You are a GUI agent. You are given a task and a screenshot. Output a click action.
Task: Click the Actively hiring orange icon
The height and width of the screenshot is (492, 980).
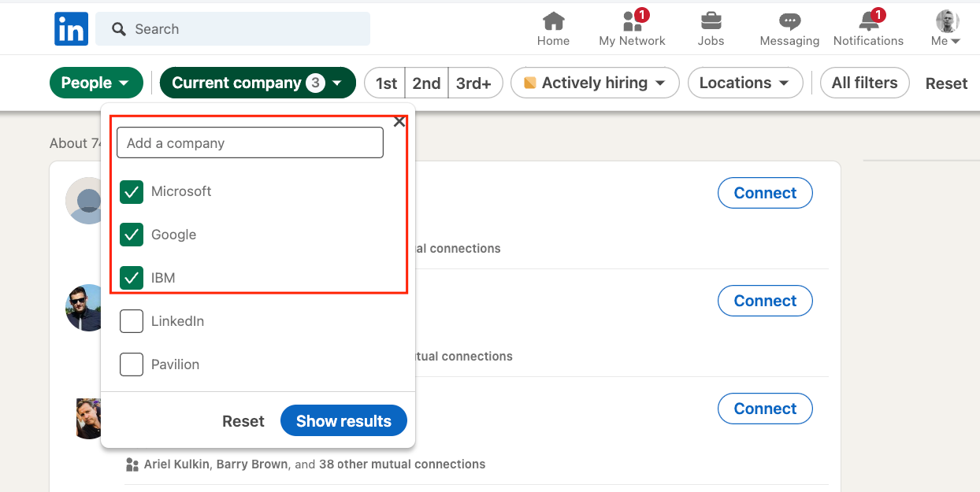click(x=530, y=83)
